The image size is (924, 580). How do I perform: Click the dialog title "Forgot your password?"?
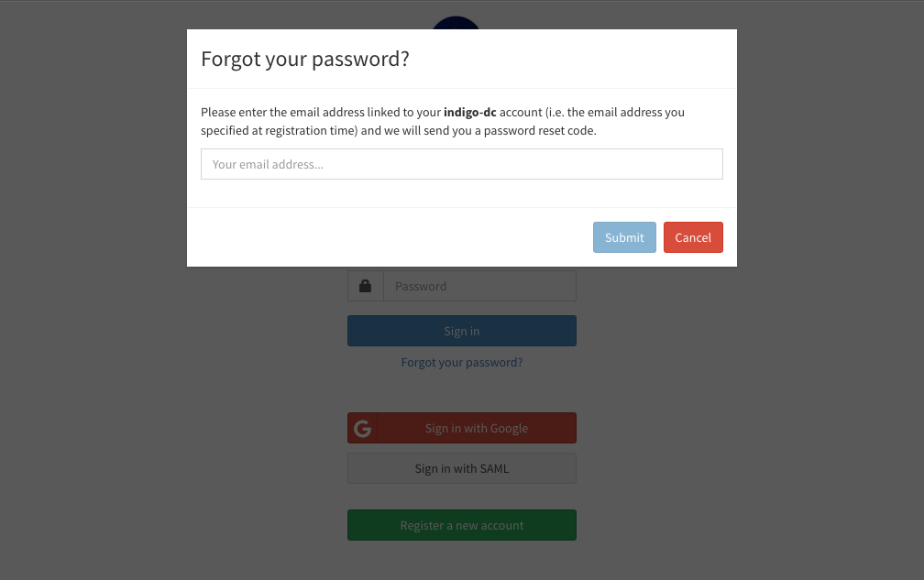click(x=305, y=59)
